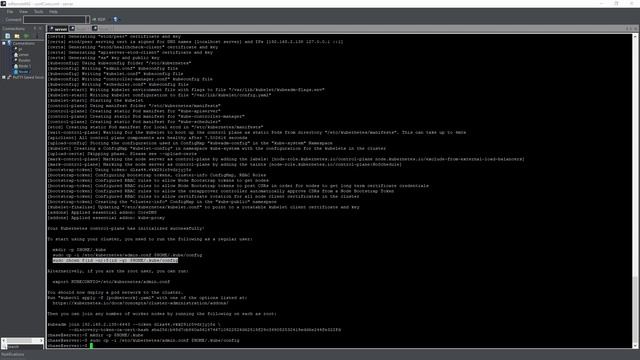Click the green terminal cursor at prompt
640x360 pixels.
(91, 346)
